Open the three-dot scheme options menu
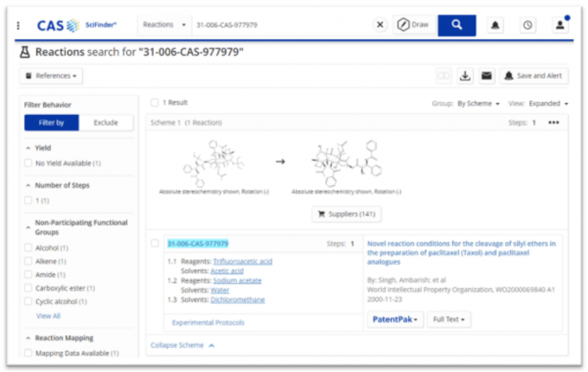 click(x=553, y=123)
